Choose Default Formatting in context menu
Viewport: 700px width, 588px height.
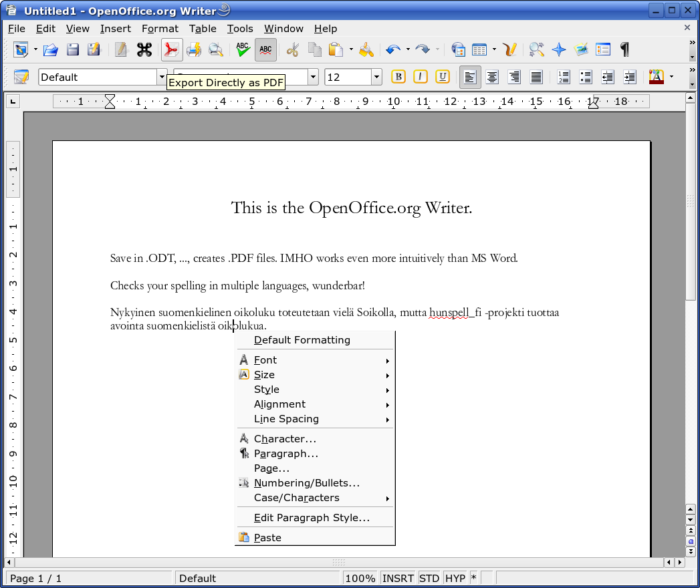tap(315, 340)
